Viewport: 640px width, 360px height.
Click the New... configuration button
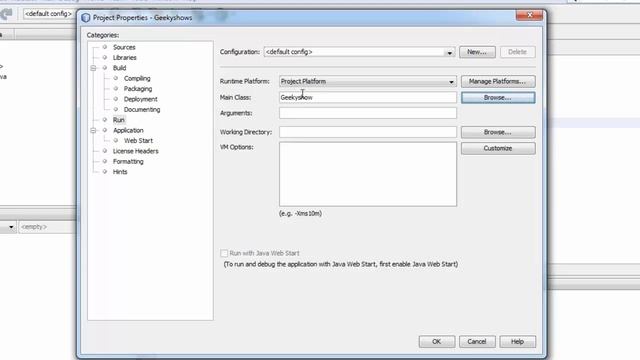tap(477, 52)
